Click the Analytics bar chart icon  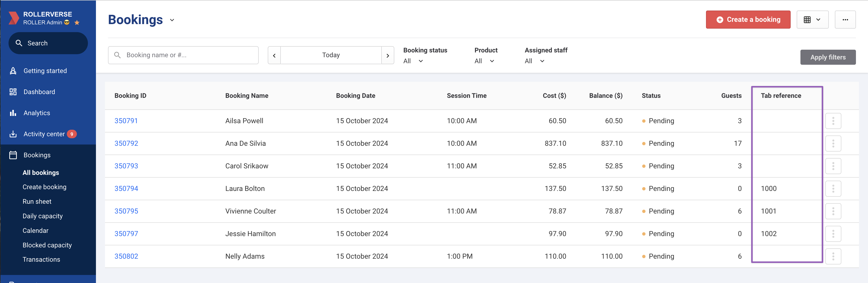tap(13, 113)
